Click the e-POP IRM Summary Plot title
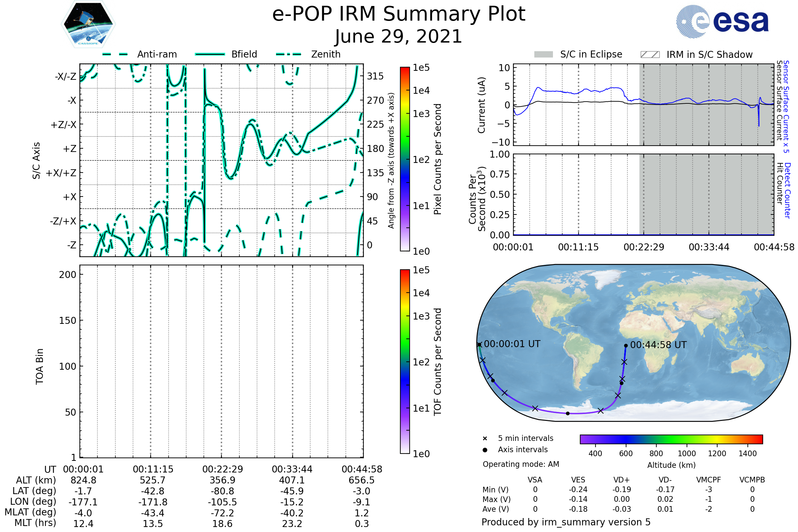The width and height of the screenshot is (798, 532). click(x=399, y=14)
